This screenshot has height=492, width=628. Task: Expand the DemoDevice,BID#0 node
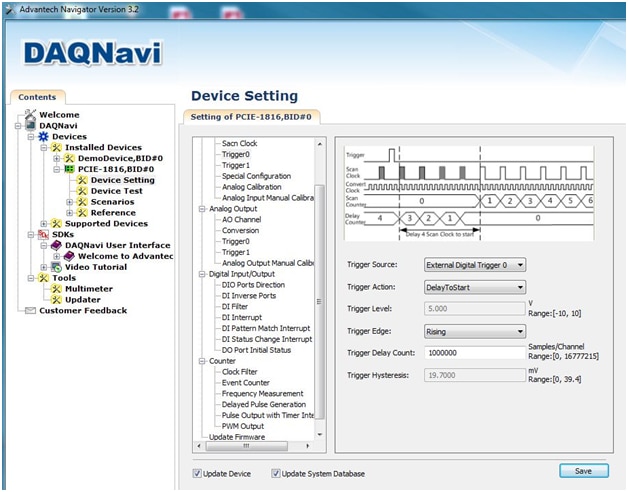[57, 158]
